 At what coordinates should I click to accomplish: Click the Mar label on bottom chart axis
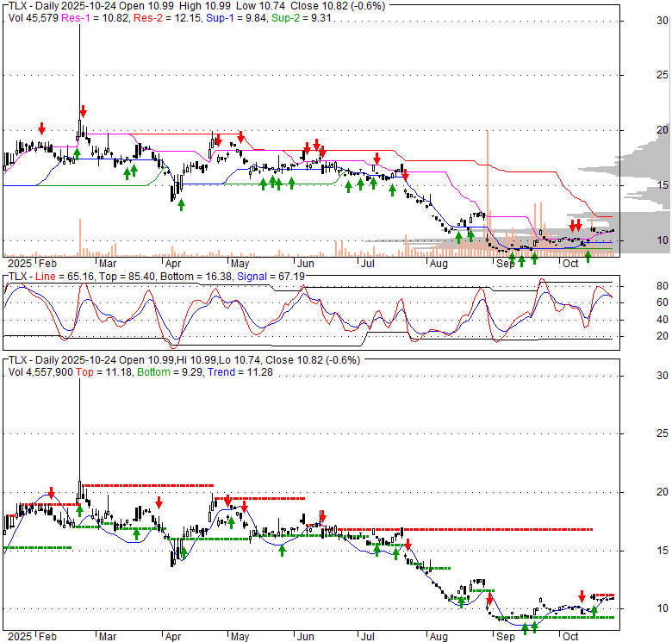coord(109,635)
